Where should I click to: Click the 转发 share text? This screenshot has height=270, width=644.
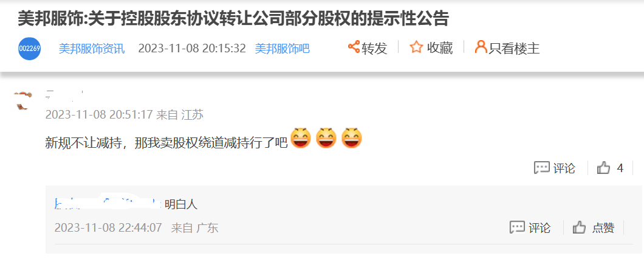[x=375, y=49]
